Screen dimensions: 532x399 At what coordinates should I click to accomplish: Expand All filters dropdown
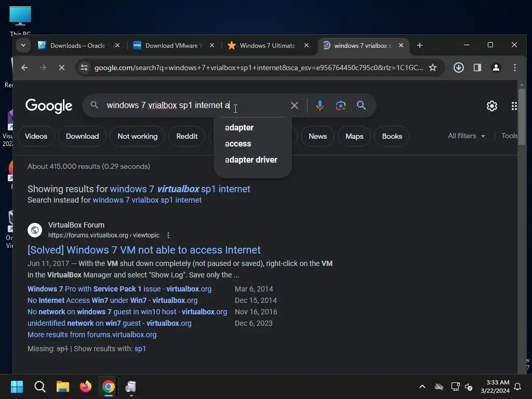click(x=467, y=136)
